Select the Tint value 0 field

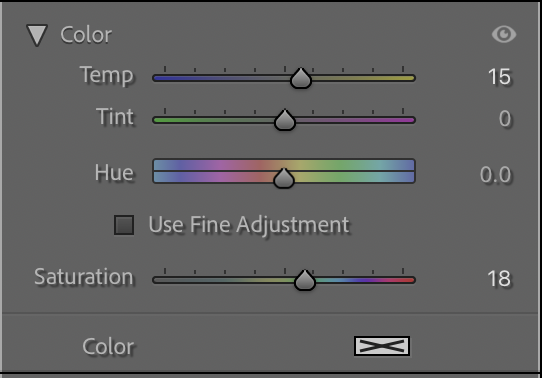tap(505, 119)
